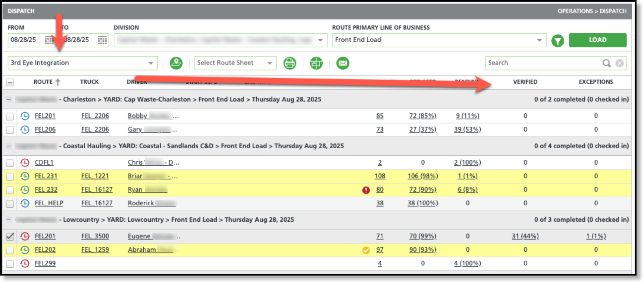
Task: Uncheck the box for Eugene's FEL201 route
Action: click(10, 236)
